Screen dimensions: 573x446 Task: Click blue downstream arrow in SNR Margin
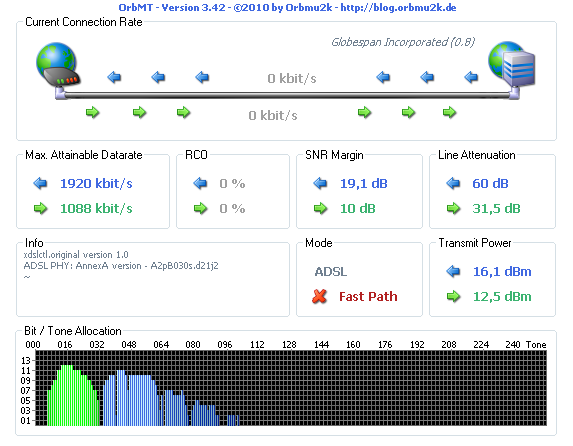click(320, 183)
